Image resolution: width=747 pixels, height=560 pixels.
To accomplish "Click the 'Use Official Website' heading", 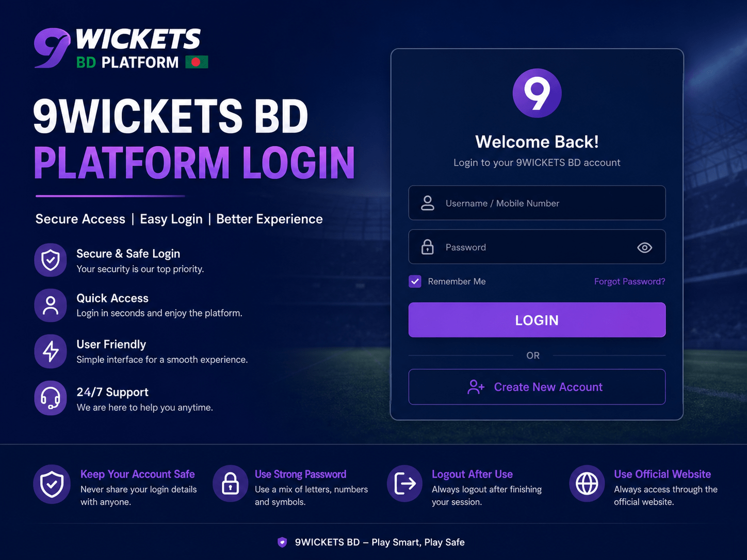I will pyautogui.click(x=662, y=474).
